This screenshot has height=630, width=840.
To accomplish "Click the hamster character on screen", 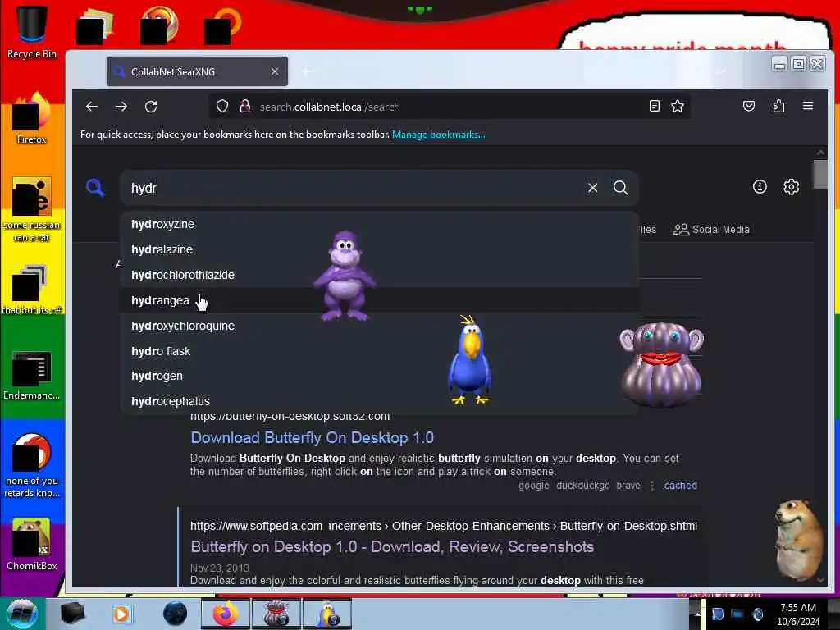I will pos(798,540).
